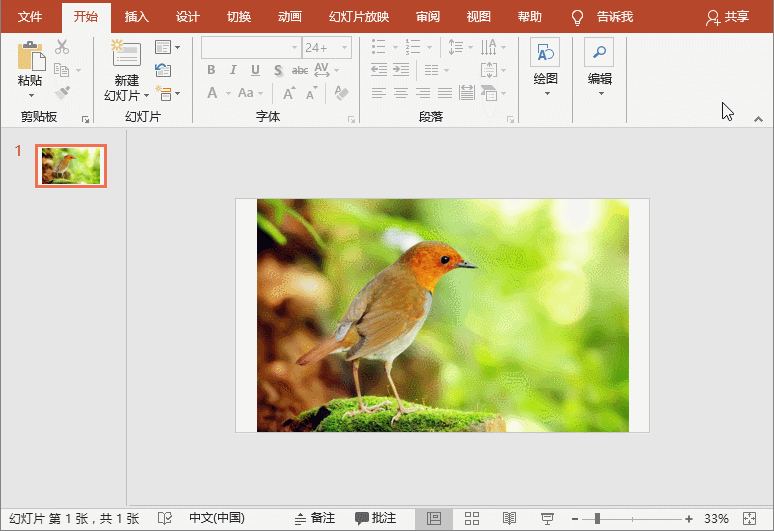The image size is (774, 531).
Task: Click the New Slide icon
Action: [126, 55]
